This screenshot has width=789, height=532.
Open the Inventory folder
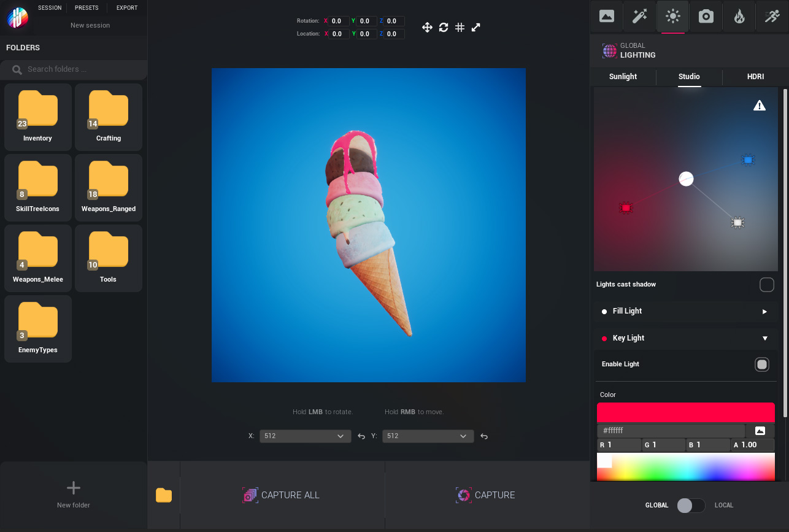point(38,117)
